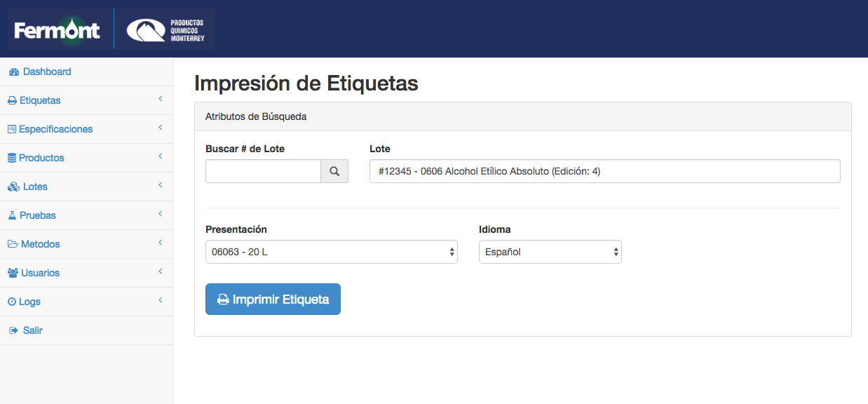Click the sign-out icon beside Salir

13,330
